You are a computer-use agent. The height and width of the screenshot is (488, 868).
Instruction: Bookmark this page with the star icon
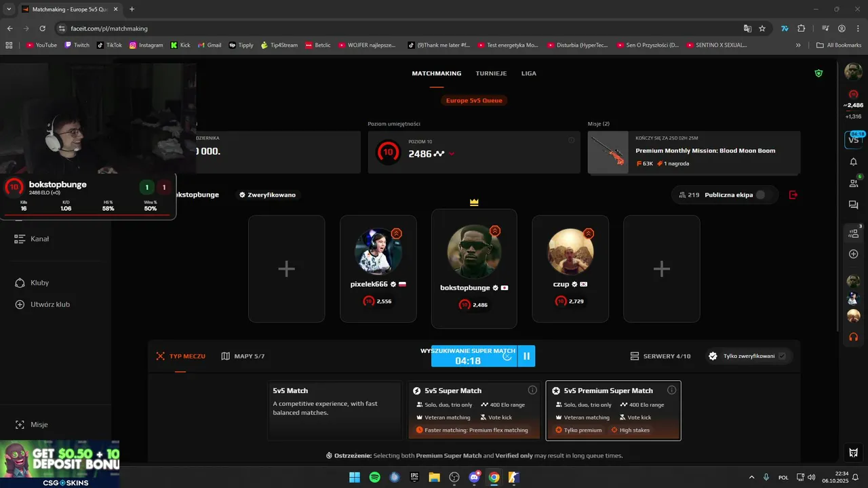pyautogui.click(x=762, y=28)
